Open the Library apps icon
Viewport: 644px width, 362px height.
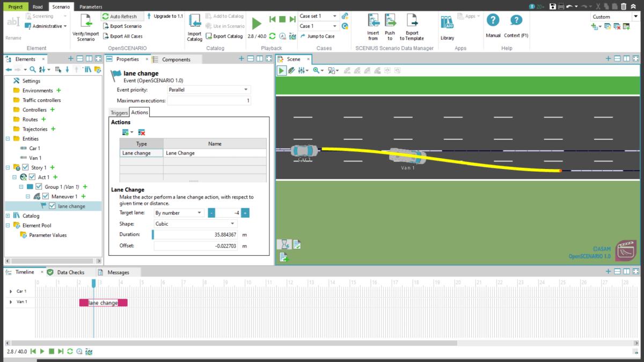click(447, 23)
